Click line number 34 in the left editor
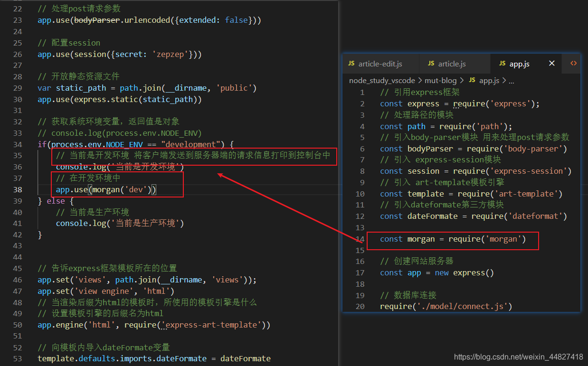Viewport: 588px width, 366px height. tap(18, 144)
